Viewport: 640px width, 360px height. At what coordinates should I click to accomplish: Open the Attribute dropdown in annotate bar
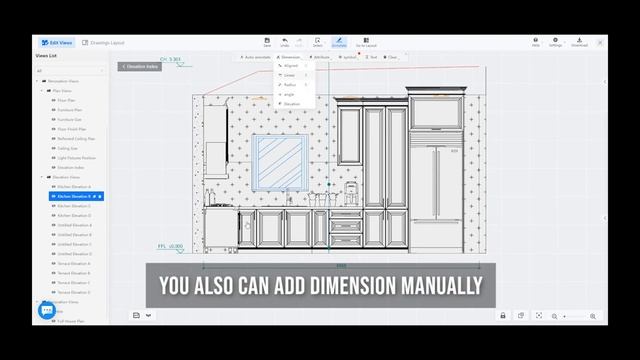(x=320, y=58)
